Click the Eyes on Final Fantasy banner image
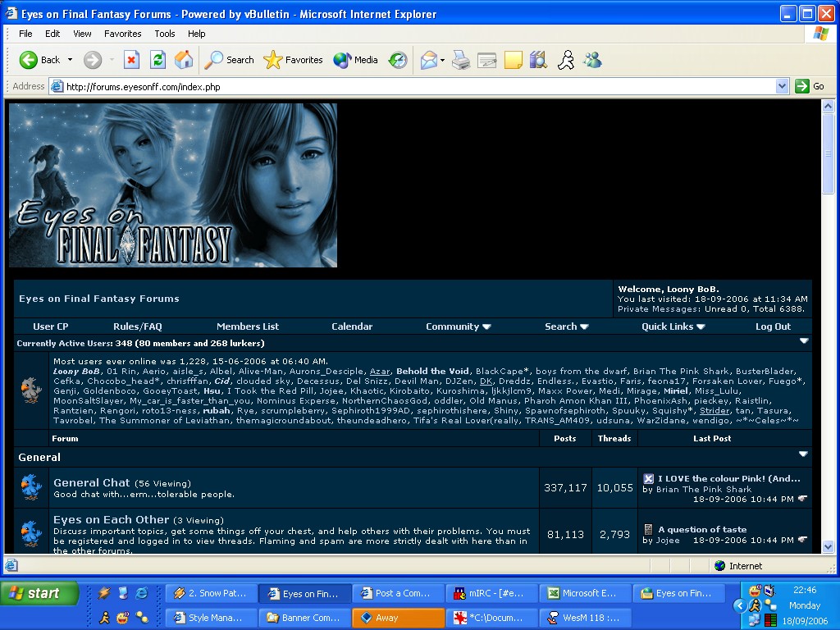Image resolution: width=840 pixels, height=630 pixels. 173,185
